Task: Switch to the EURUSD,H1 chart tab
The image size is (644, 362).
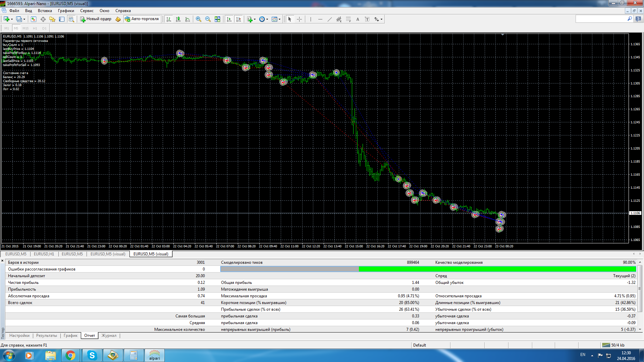Action: click(x=44, y=254)
